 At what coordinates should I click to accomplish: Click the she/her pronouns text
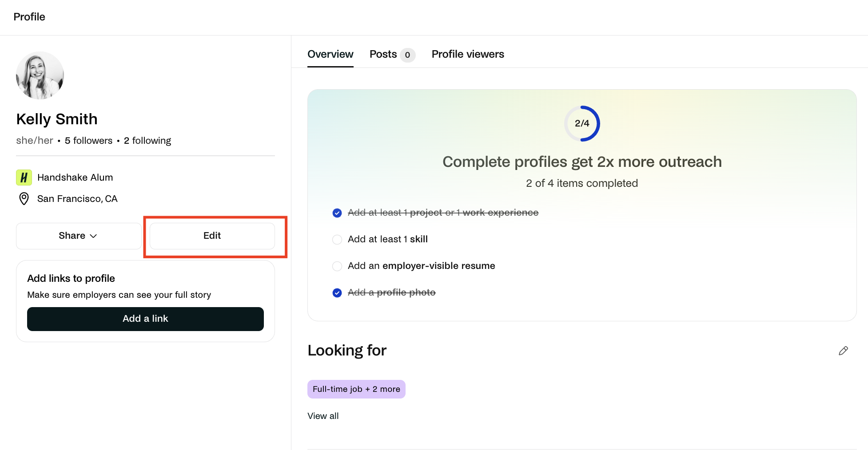point(35,141)
